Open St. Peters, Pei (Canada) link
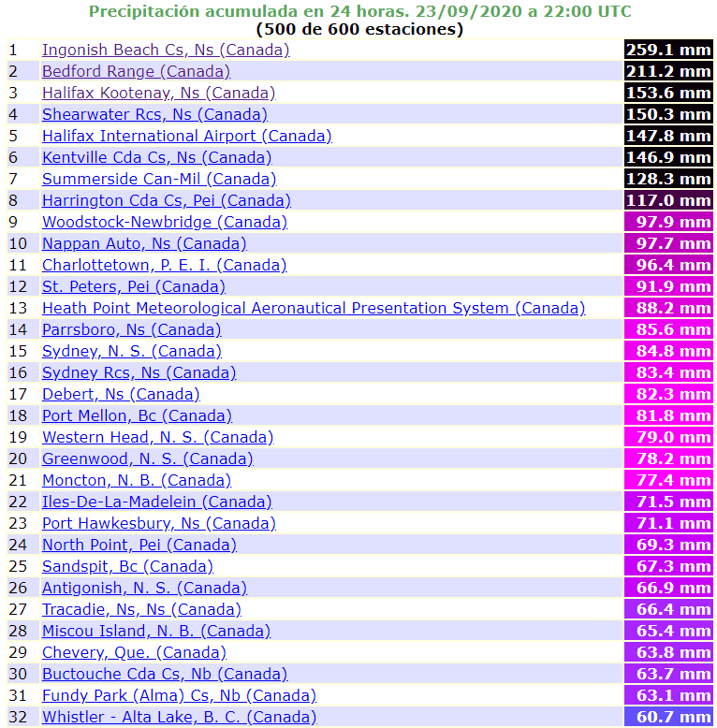 (x=134, y=286)
